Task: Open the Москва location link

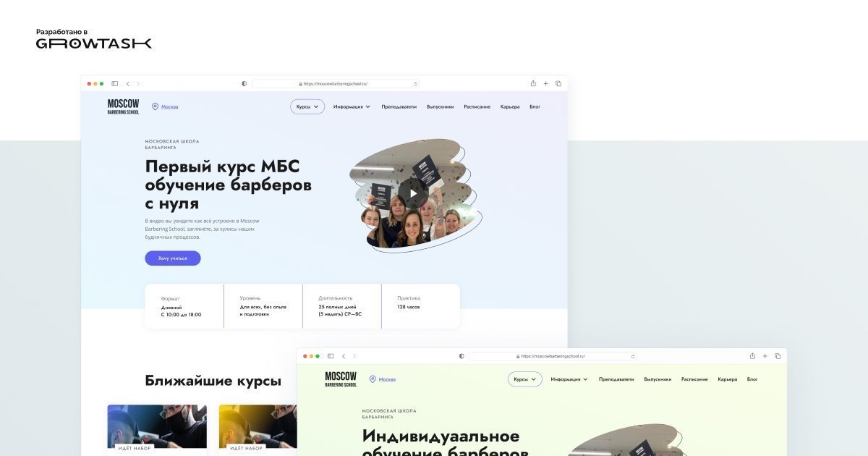Action: (169, 106)
